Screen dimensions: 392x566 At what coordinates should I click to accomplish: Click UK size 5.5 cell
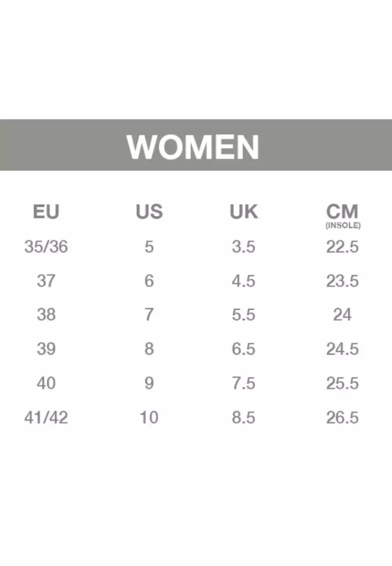(x=244, y=315)
